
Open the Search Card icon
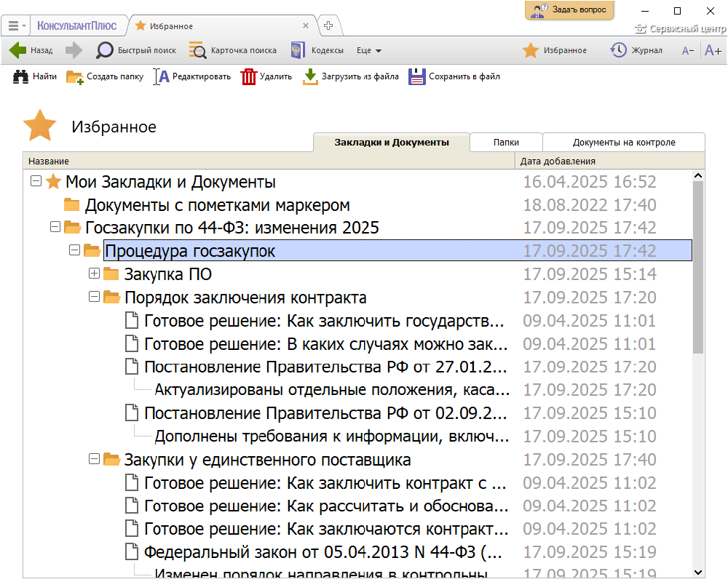[197, 50]
